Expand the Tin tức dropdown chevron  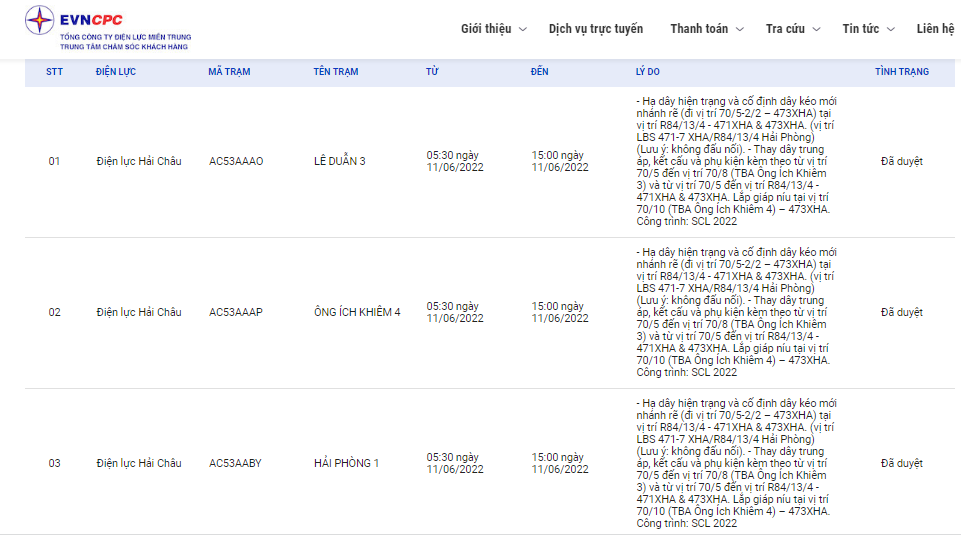[x=891, y=29]
